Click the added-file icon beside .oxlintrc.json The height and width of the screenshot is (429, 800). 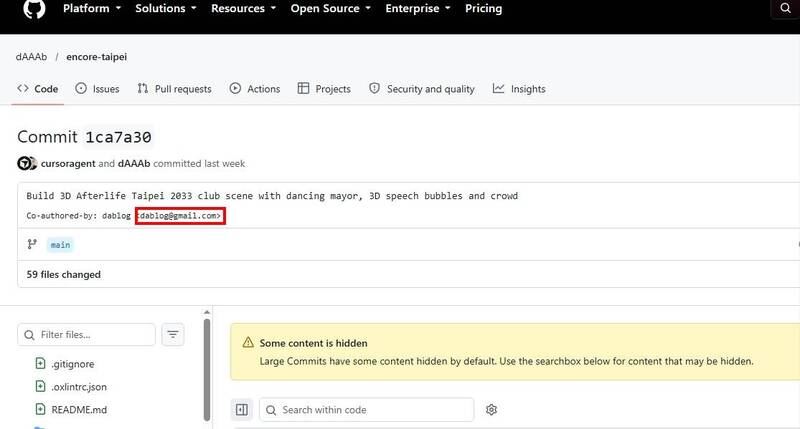coord(40,386)
